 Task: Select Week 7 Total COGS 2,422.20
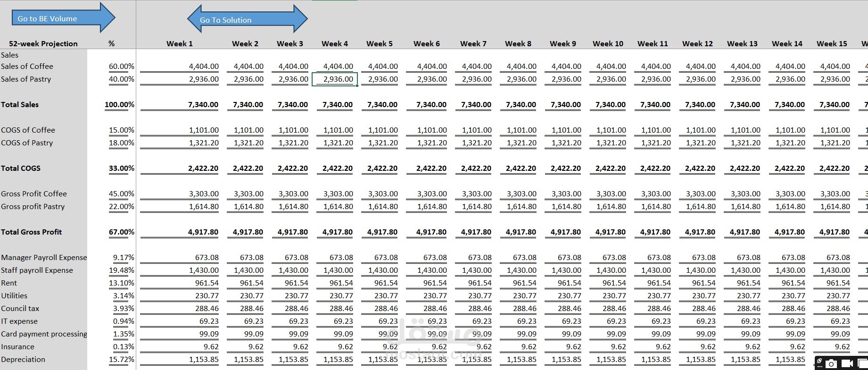(476, 168)
